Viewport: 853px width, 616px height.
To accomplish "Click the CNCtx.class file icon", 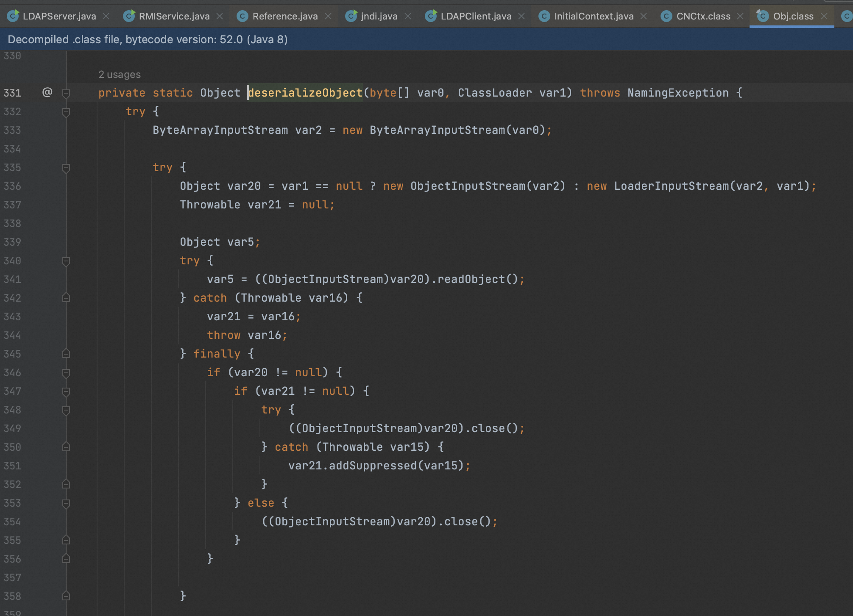I will tap(666, 16).
